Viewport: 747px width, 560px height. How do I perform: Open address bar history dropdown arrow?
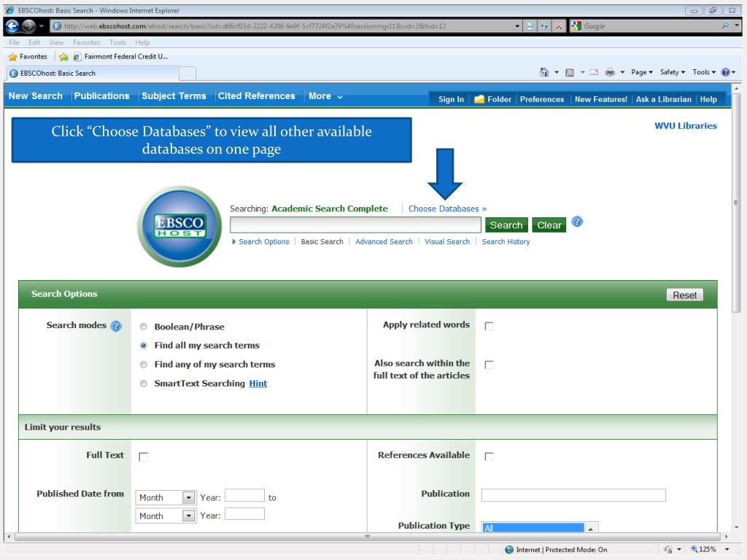(x=517, y=26)
